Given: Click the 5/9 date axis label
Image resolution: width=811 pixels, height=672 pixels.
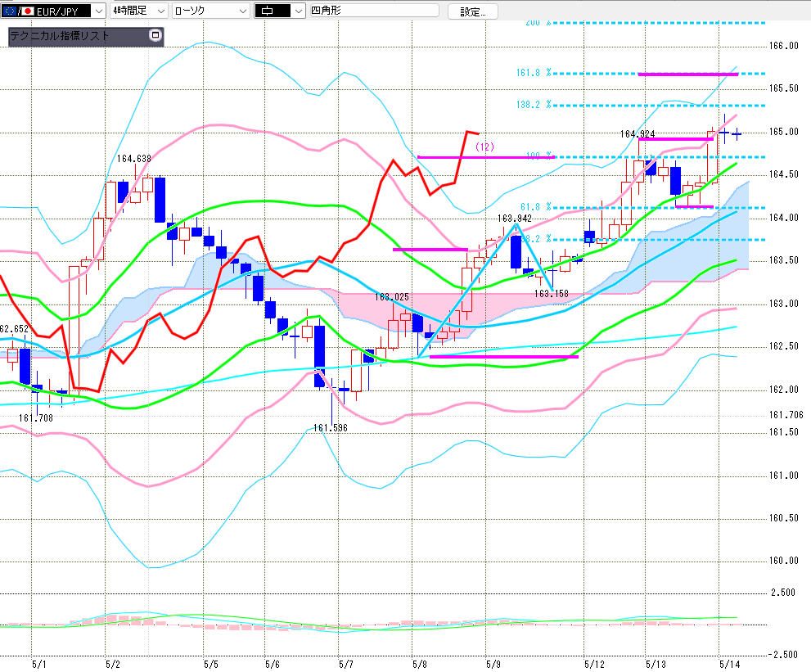Looking at the screenshot, I should [493, 665].
